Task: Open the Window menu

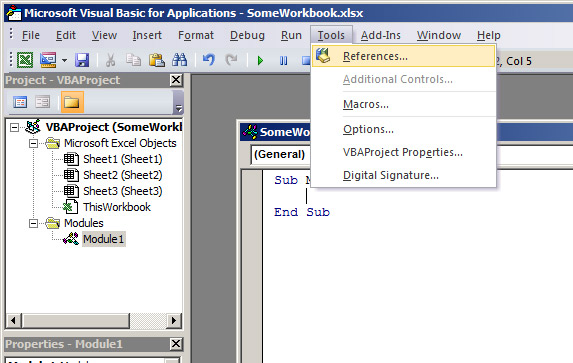Action: point(439,35)
